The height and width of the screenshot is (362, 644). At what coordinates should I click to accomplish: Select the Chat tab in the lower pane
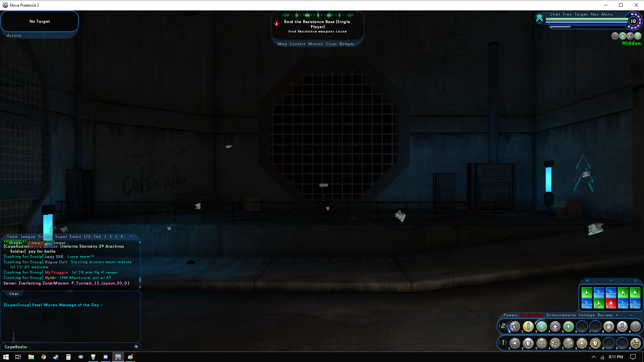coord(14,294)
